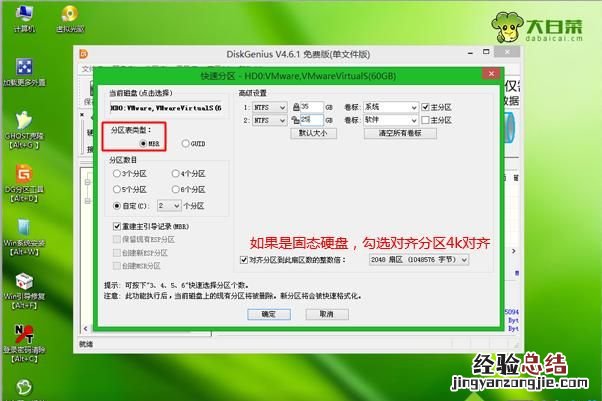The image size is (602, 401).
Task: Open the NTFS file system dropdown for partition 2
Action: pyautogui.click(x=270, y=120)
